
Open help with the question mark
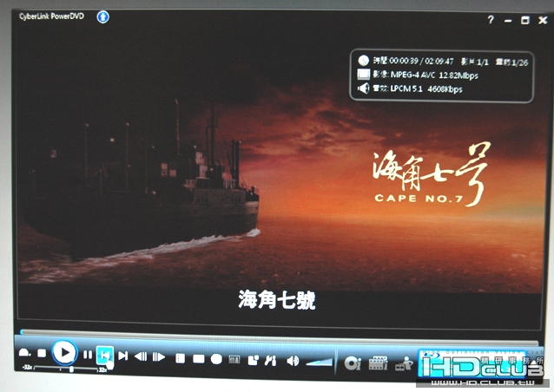click(x=491, y=20)
